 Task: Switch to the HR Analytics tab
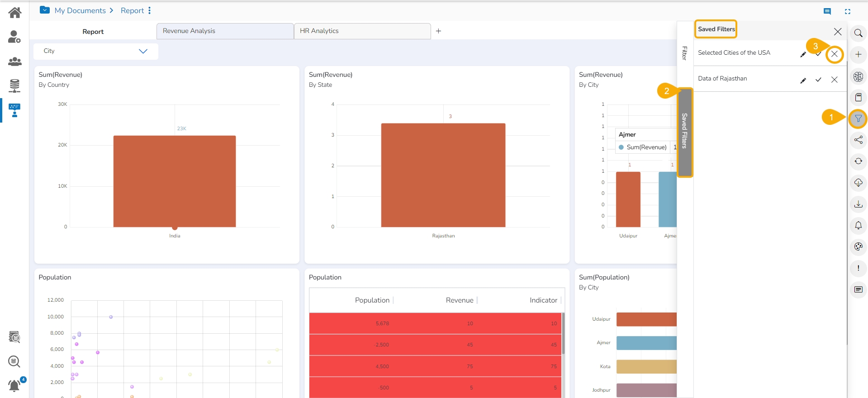coord(362,31)
